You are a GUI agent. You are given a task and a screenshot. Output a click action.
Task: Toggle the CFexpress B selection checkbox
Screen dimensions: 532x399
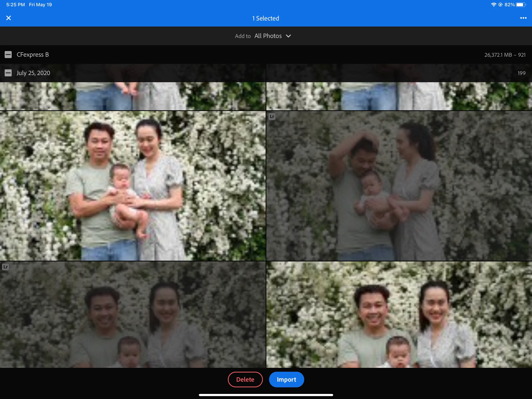pos(8,55)
